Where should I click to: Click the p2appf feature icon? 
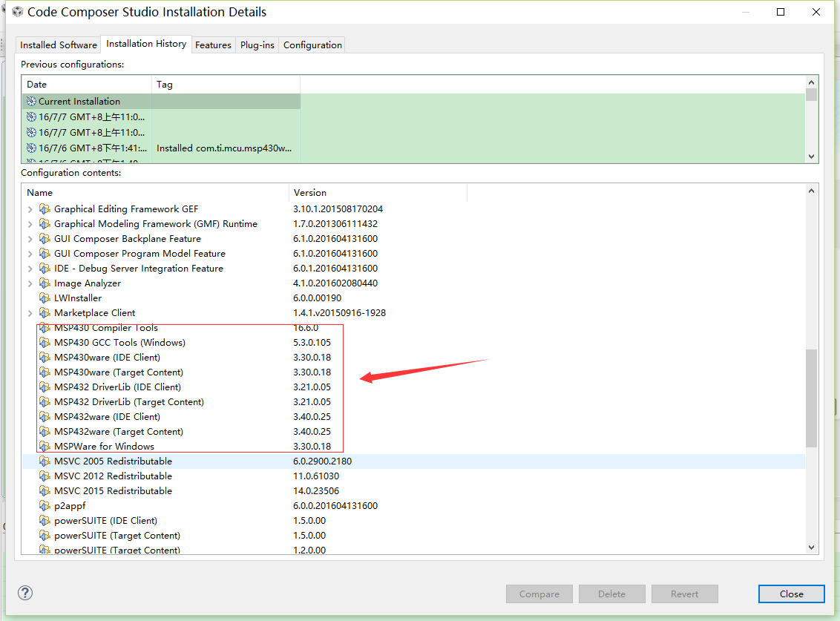click(45, 506)
